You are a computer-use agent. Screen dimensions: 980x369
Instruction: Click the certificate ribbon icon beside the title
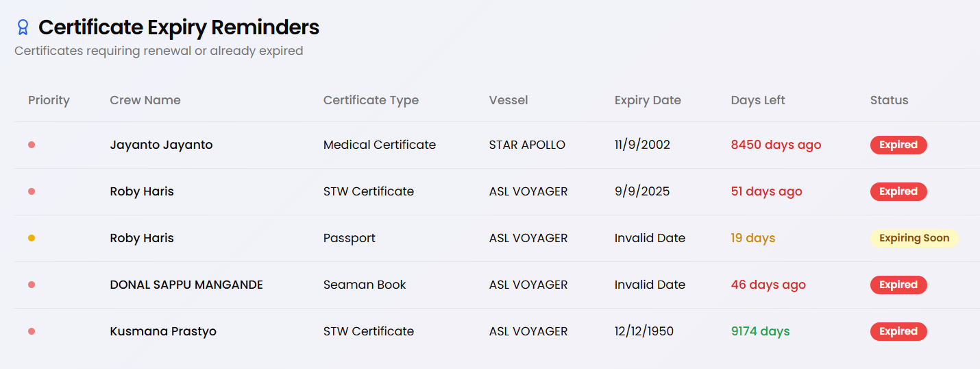pyautogui.click(x=23, y=27)
